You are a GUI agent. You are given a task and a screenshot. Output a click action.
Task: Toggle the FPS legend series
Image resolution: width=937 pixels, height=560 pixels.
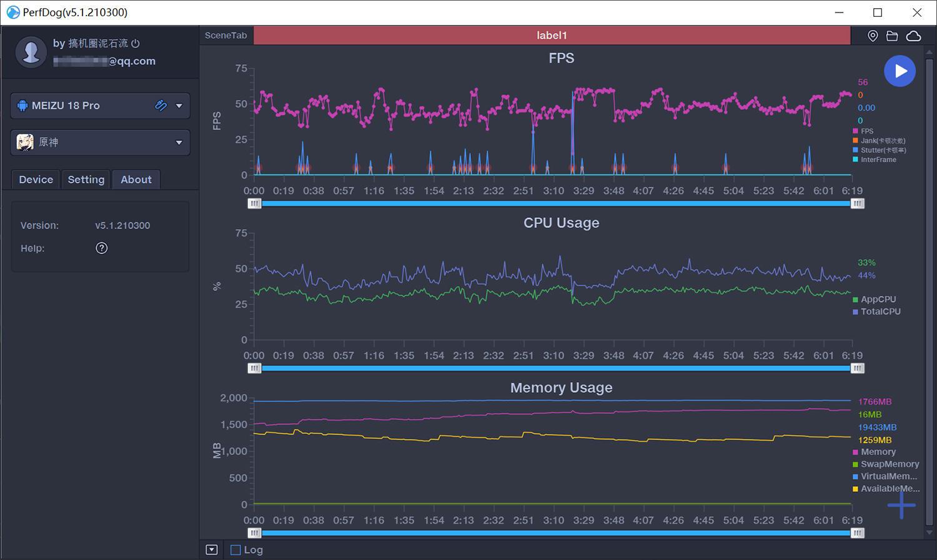coord(866,131)
